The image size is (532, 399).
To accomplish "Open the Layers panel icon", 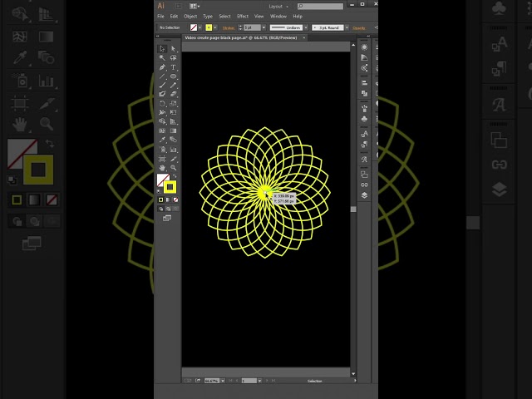I will (364, 195).
